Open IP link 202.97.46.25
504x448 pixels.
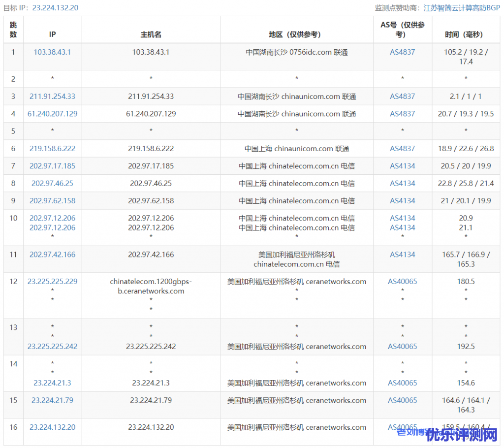click(52, 183)
